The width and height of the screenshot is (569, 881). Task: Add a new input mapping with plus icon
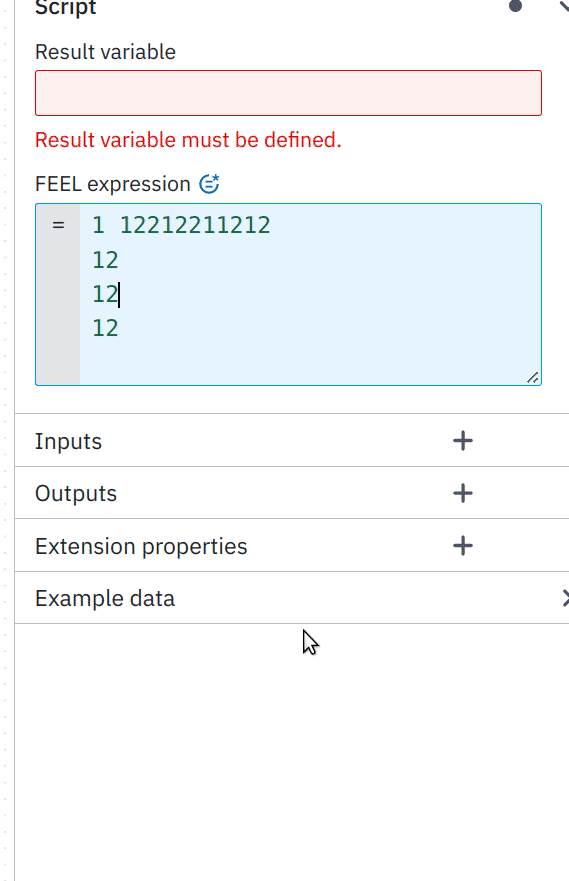pyautogui.click(x=462, y=440)
